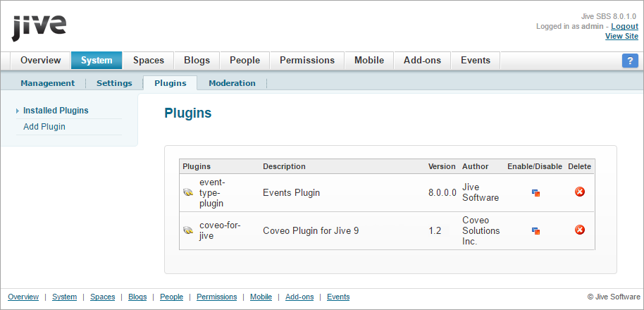Open the Management sub-tab

click(48, 83)
